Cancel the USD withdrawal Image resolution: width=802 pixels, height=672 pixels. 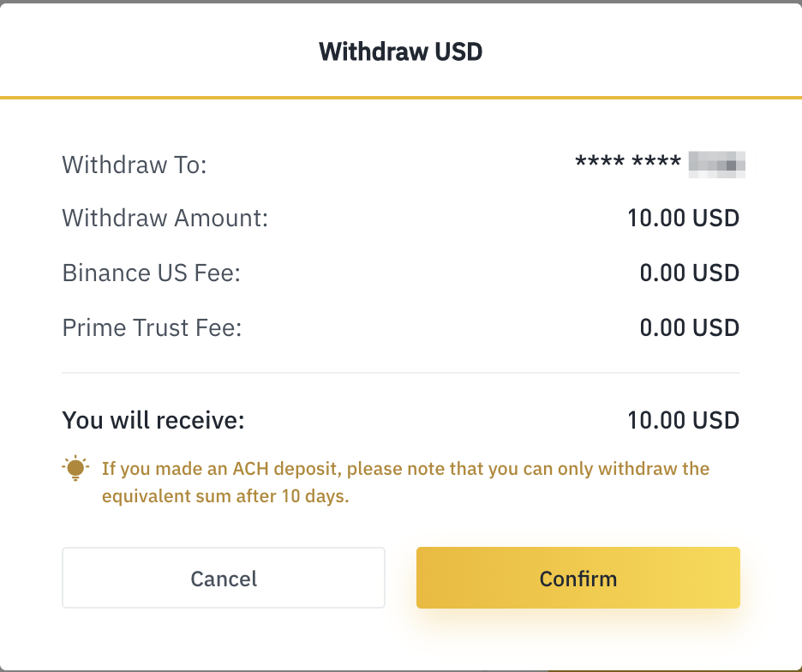(x=224, y=579)
